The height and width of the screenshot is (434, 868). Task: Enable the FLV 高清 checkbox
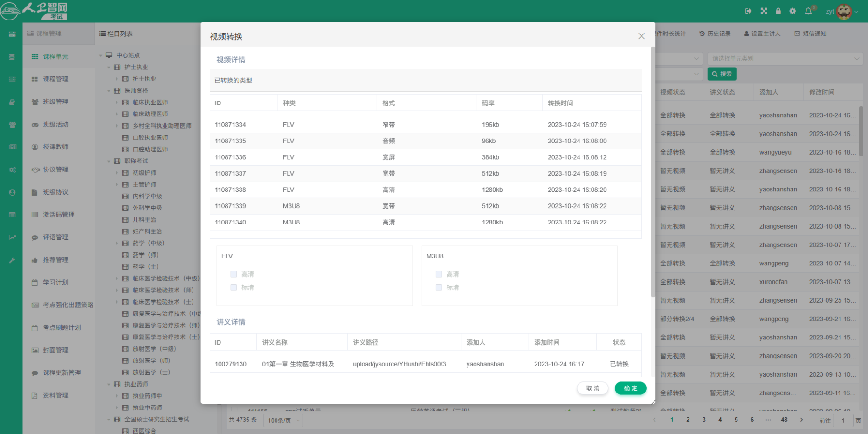point(234,274)
